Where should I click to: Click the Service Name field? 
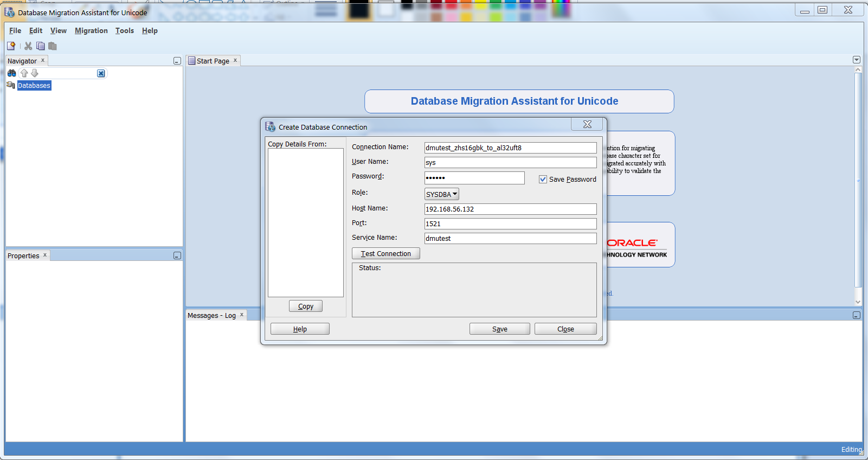[x=510, y=238]
